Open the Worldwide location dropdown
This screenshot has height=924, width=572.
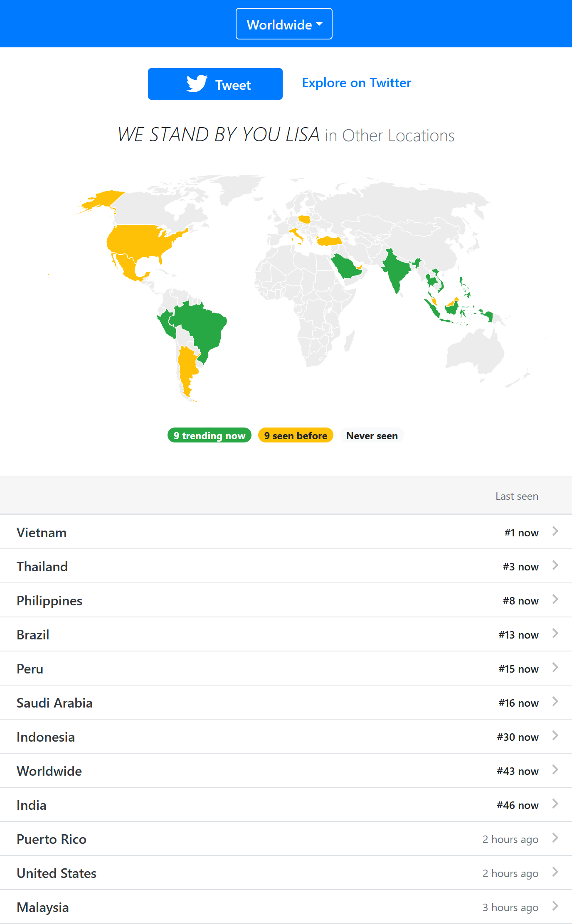click(284, 24)
